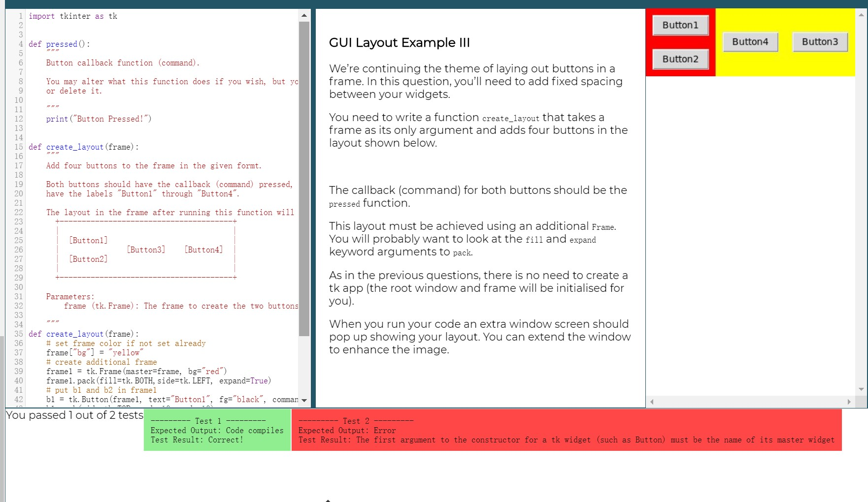
Task: Click Button3 in the yellow frame area
Action: point(819,42)
